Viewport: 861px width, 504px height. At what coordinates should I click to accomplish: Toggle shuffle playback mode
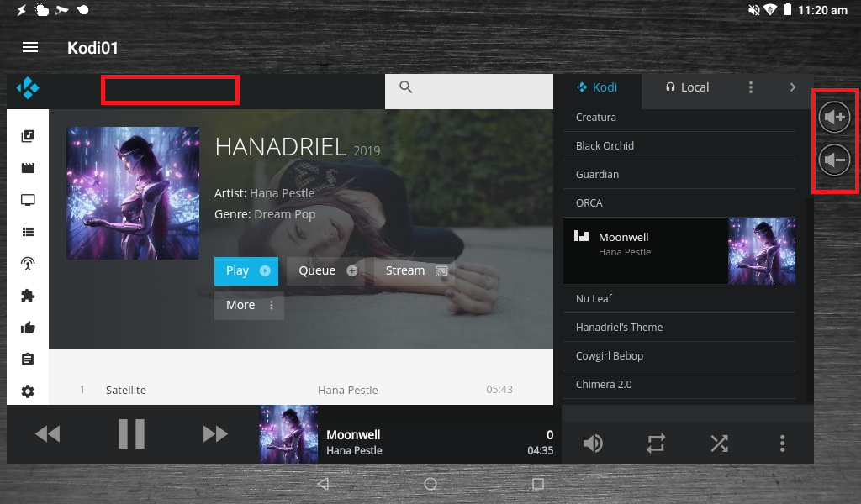point(720,444)
